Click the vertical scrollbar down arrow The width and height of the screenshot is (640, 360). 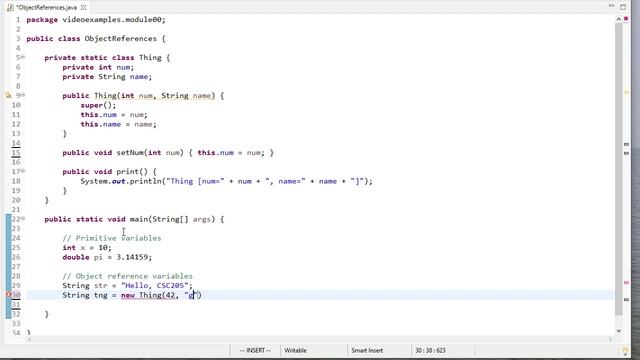point(618,331)
